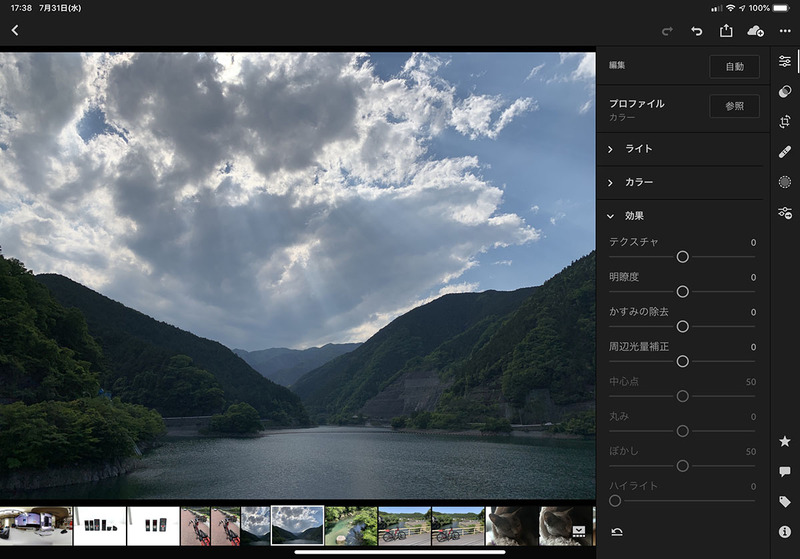The height and width of the screenshot is (559, 800).
Task: Open the three-dots more menu
Action: tap(785, 32)
